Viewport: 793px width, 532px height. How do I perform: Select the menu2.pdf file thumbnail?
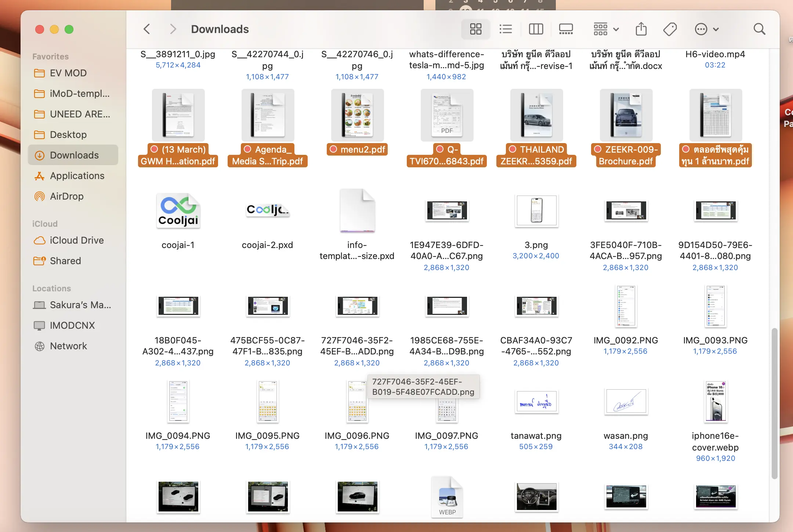coord(357,115)
